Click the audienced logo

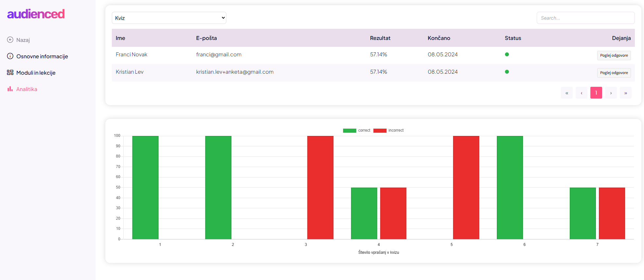[36, 14]
